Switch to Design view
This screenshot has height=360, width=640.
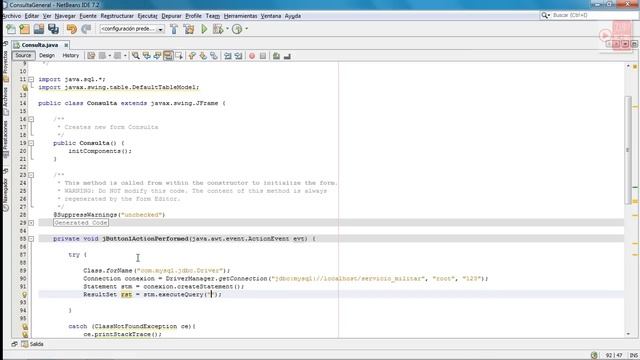[47, 56]
